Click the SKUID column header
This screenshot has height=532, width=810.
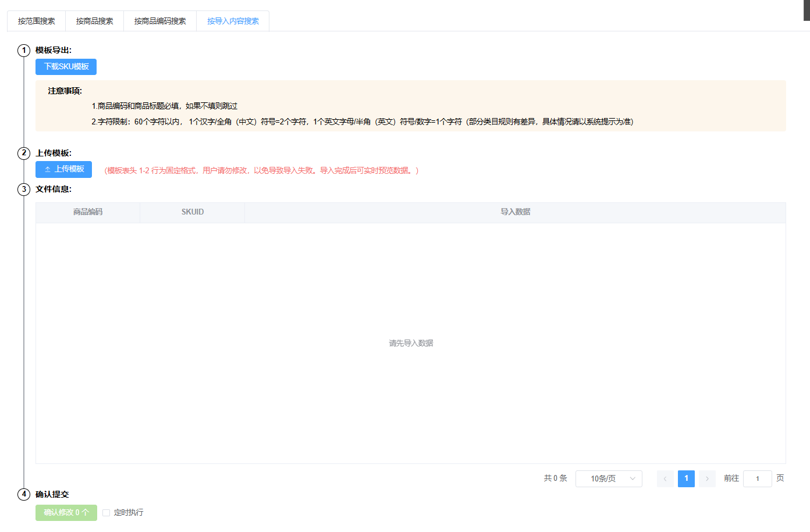[193, 212]
